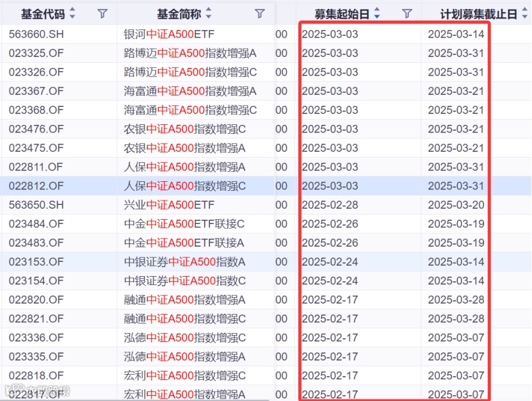Select fund code 023368.OF
The height and width of the screenshot is (401, 532).
point(36,110)
